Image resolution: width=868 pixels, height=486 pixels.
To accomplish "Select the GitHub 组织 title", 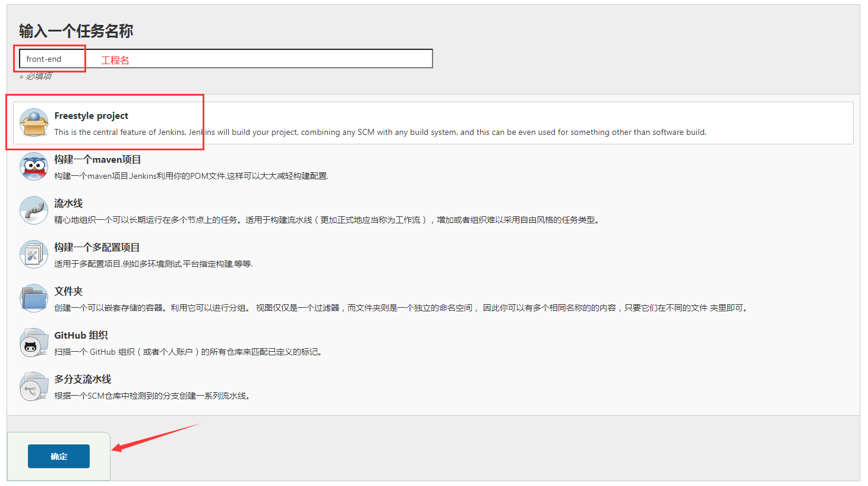I will [81, 336].
